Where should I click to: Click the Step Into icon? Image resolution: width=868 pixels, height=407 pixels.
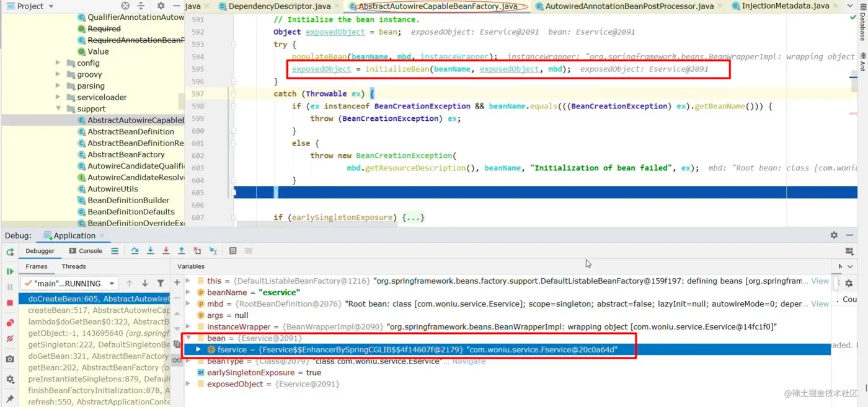(x=150, y=251)
